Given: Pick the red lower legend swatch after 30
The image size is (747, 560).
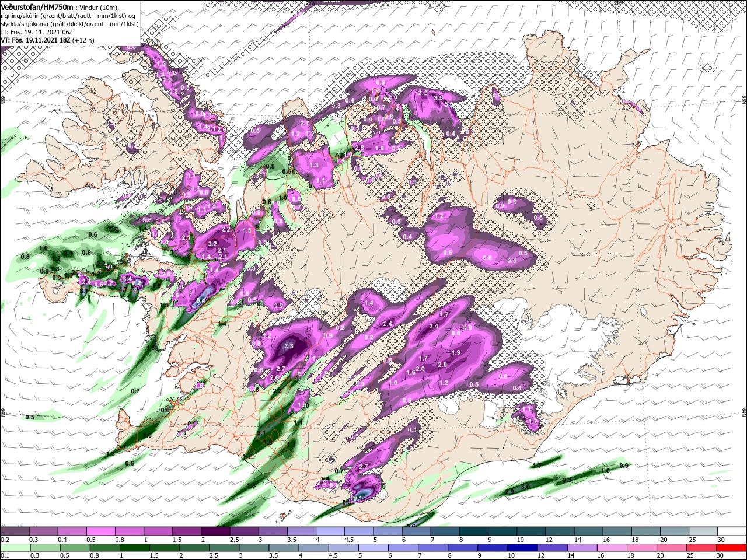Looking at the screenshot, I should pos(732,547).
